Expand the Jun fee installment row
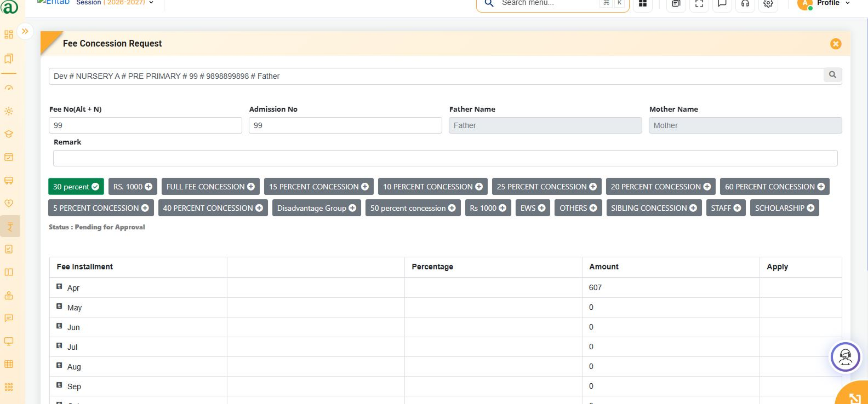 pyautogui.click(x=59, y=326)
